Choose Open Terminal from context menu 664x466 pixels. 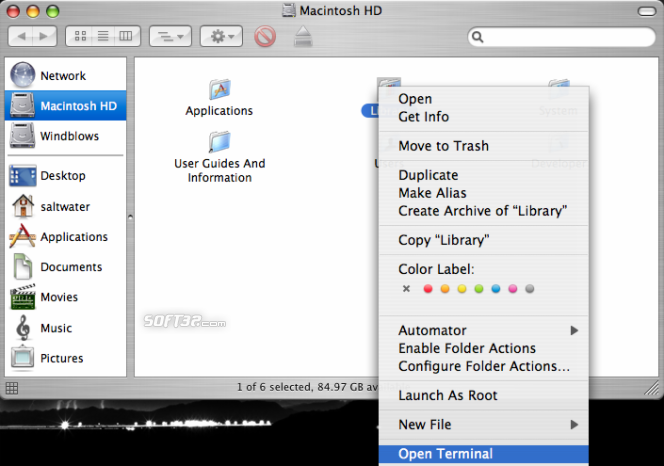click(x=446, y=454)
